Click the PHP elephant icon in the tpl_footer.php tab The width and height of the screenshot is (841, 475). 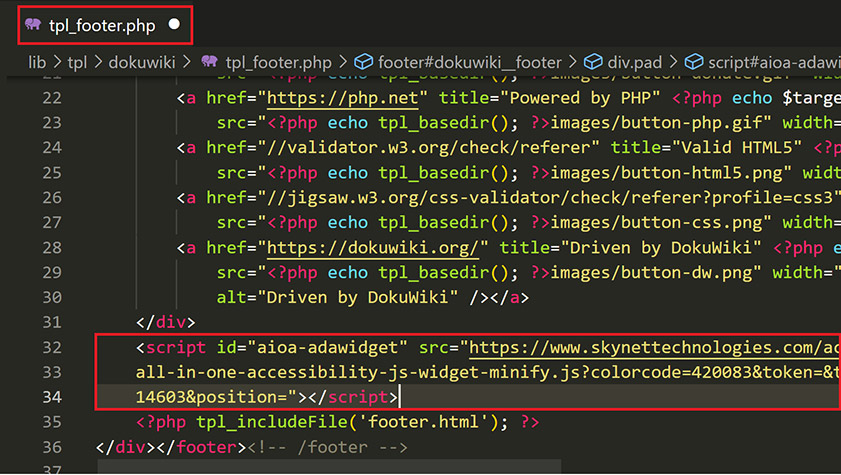coord(34,25)
